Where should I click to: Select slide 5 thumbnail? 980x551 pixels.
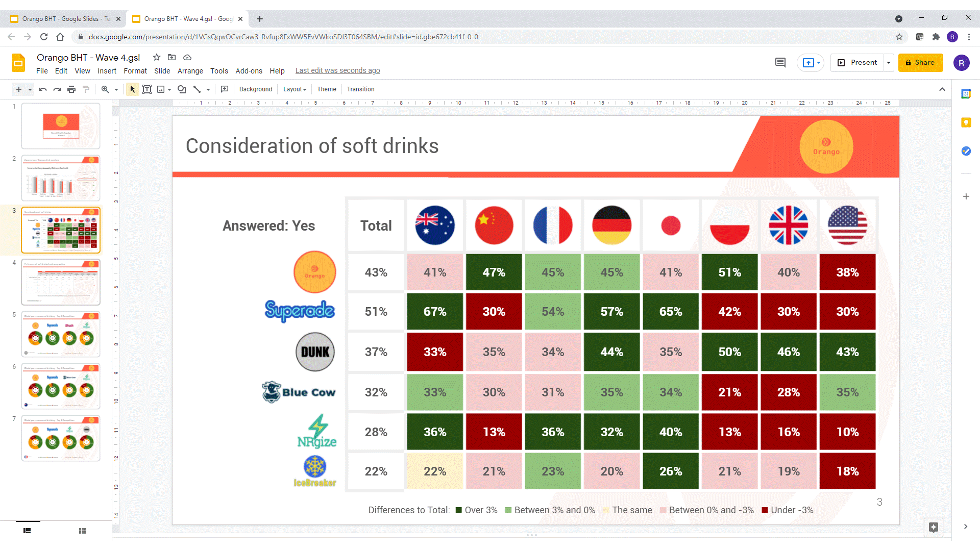coord(61,334)
